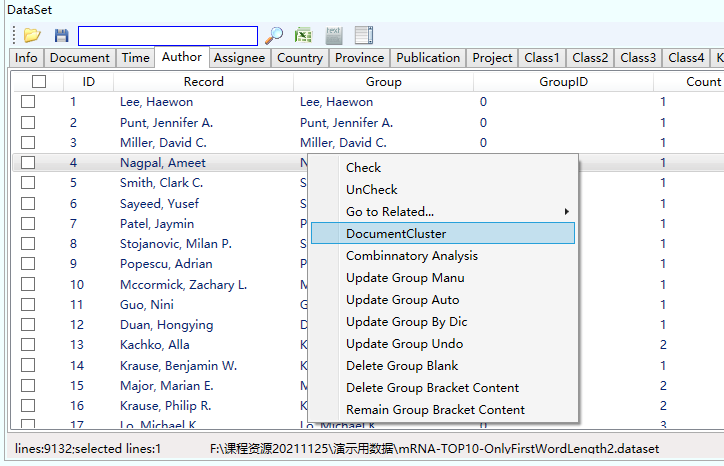Check the box for Kachko, Alla row
Viewport: 724px width, 466px height.
tap(28, 345)
